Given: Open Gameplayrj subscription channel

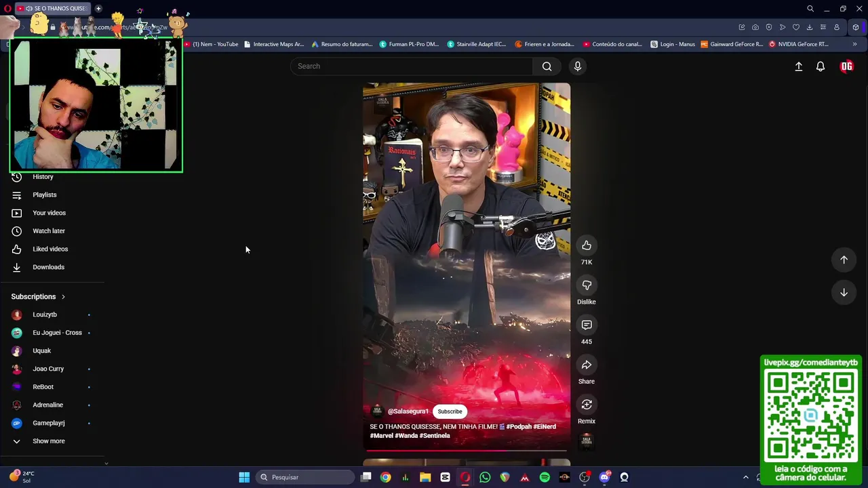Looking at the screenshot, I should [49, 423].
